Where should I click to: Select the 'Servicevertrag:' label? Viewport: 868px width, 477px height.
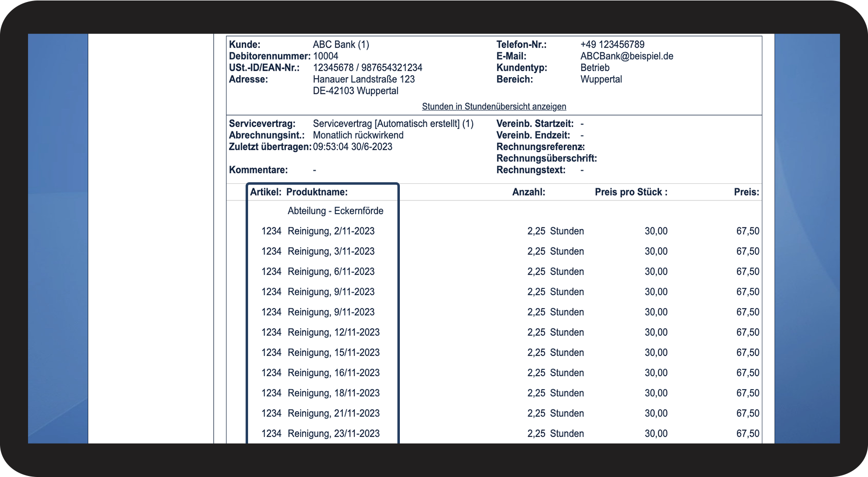(x=262, y=124)
